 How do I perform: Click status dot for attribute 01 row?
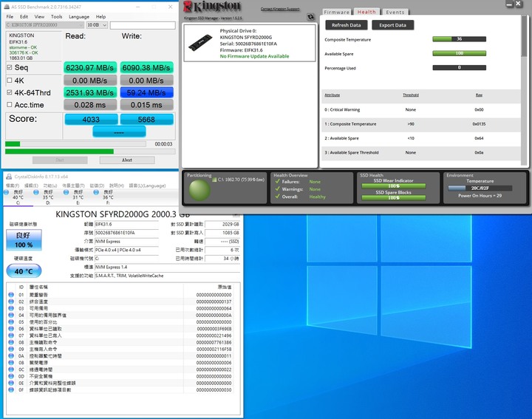point(11,295)
